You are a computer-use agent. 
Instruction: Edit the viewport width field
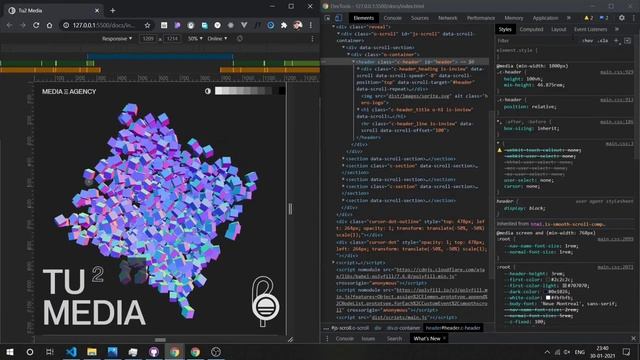pos(148,38)
